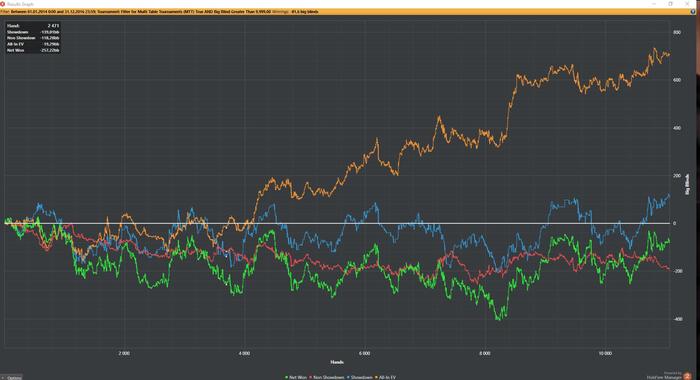Toggle the Net Won legend entry
The height and width of the screenshot is (380, 700).
pyautogui.click(x=296, y=377)
